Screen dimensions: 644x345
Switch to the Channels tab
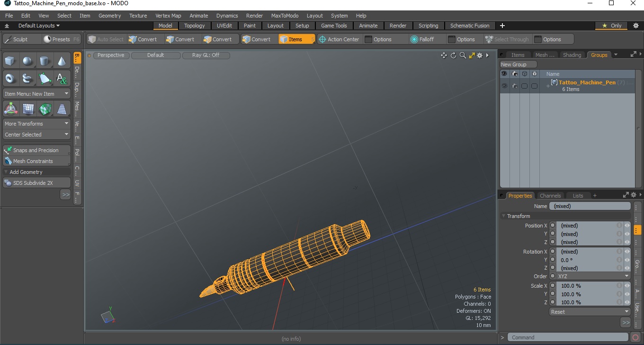pos(550,196)
